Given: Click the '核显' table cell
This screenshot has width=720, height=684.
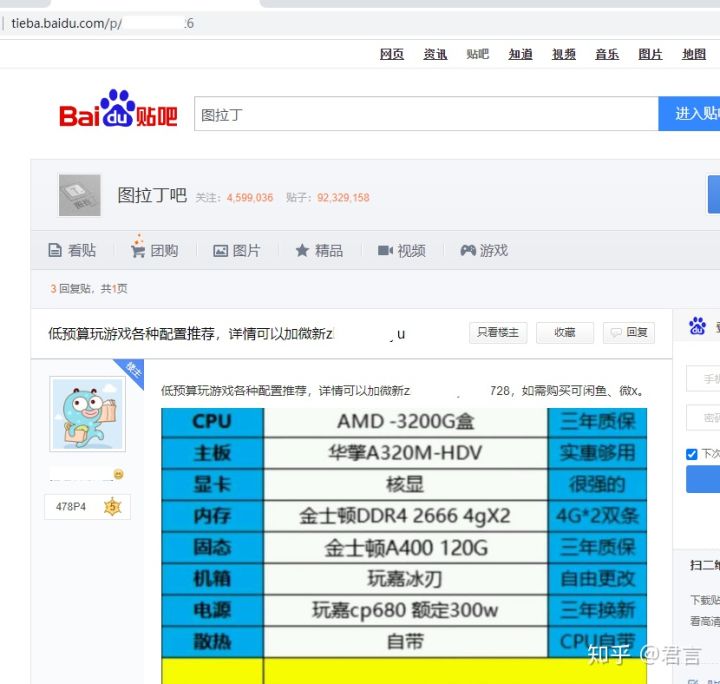Looking at the screenshot, I should pyautogui.click(x=405, y=484).
